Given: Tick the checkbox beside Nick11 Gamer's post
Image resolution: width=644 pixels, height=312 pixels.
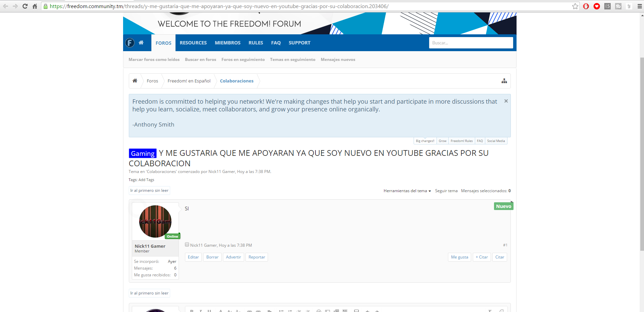Looking at the screenshot, I should coord(187,245).
